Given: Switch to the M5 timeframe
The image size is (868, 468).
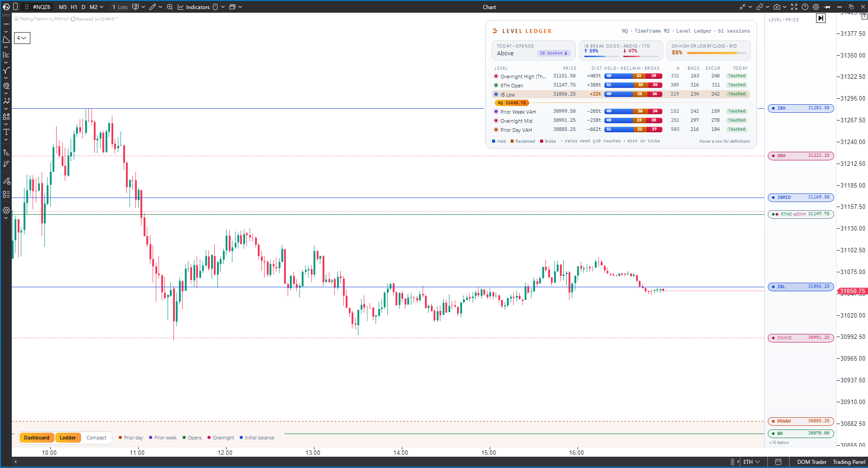Looking at the screenshot, I should click(x=63, y=7).
